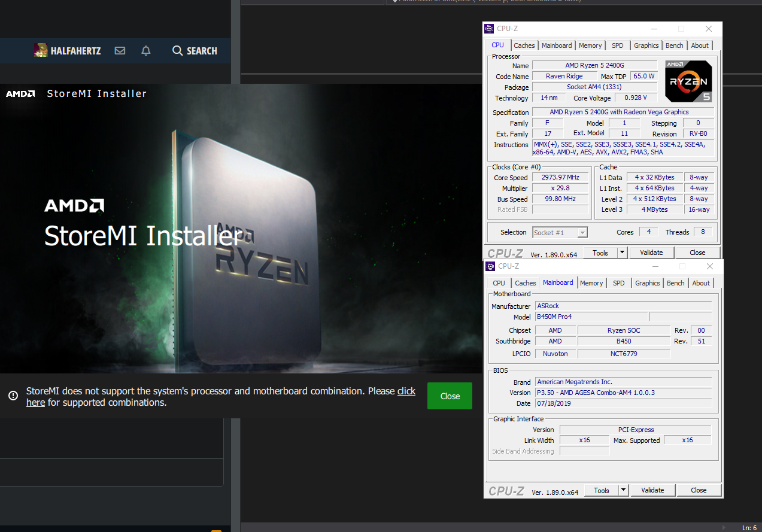Open the Graphics tab in the upper CPU-Z window
The width and height of the screenshot is (762, 532).
(x=646, y=45)
